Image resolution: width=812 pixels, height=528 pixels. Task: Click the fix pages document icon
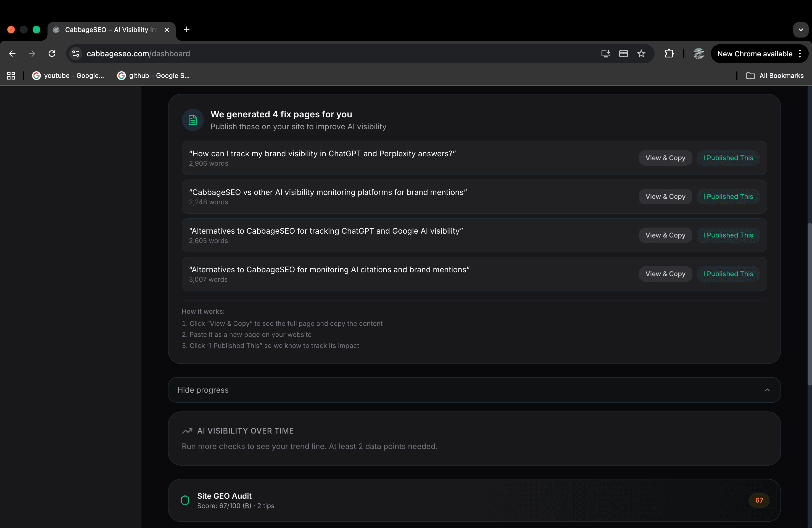coord(193,120)
